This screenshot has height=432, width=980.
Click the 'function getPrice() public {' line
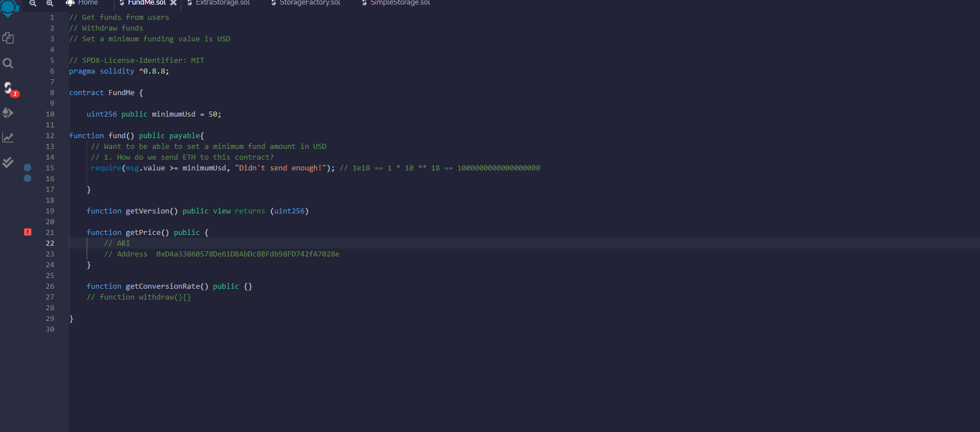[147, 233]
